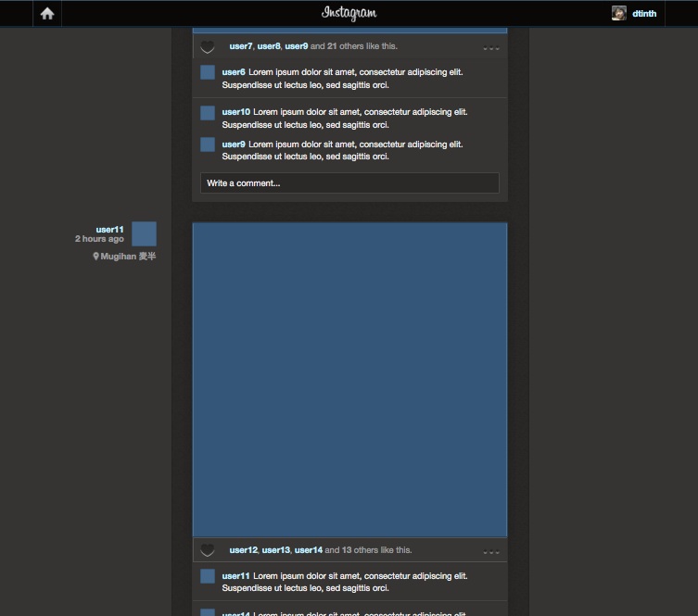View the 21 others who like this
This screenshot has height=616, width=698.
[346, 46]
